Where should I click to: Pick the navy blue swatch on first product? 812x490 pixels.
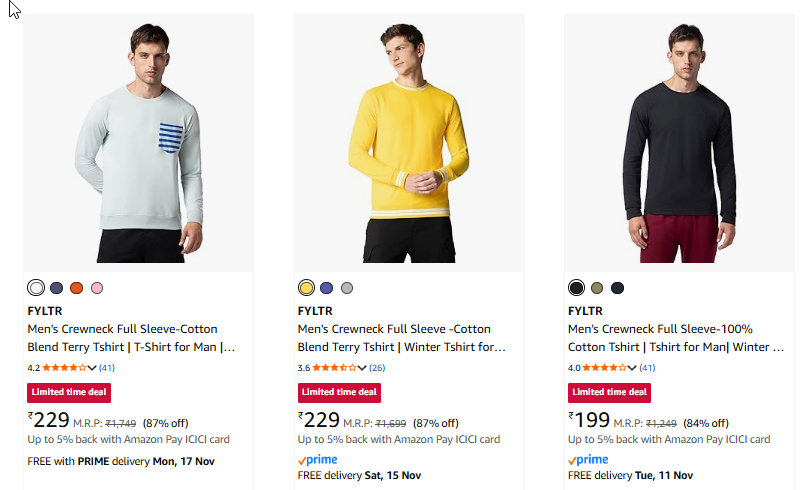click(x=57, y=288)
